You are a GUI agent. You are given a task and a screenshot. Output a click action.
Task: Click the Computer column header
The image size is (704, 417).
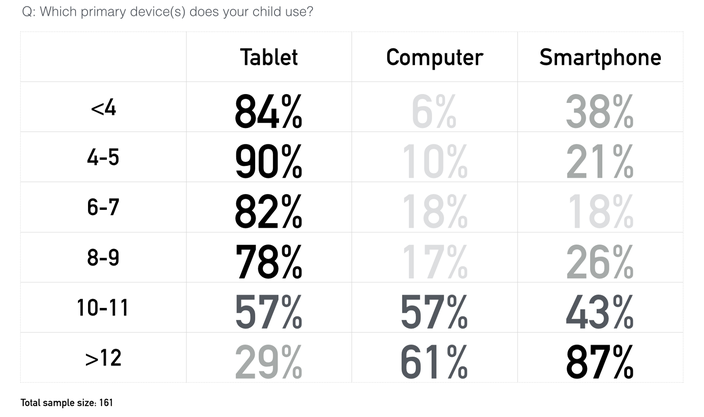pos(435,58)
